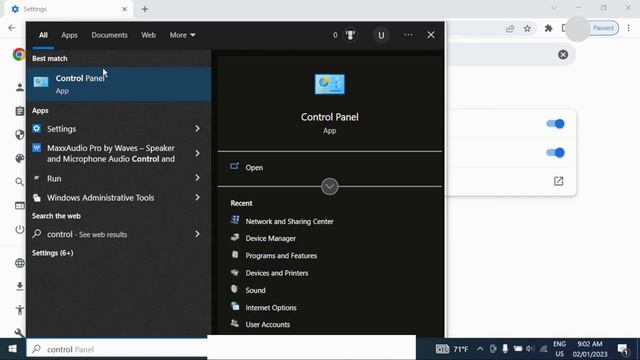Open the Privacy and security shield icon
The image size is (640, 360).
[x=19, y=135]
